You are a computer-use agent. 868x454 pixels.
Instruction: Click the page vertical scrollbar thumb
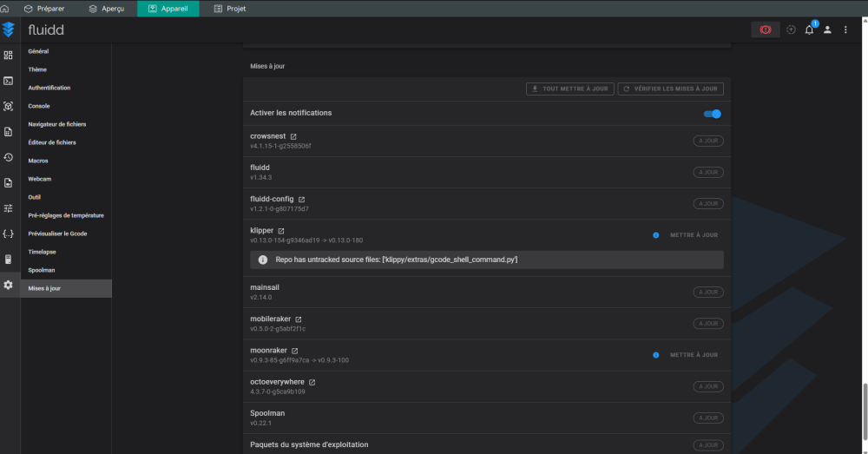[x=865, y=413]
